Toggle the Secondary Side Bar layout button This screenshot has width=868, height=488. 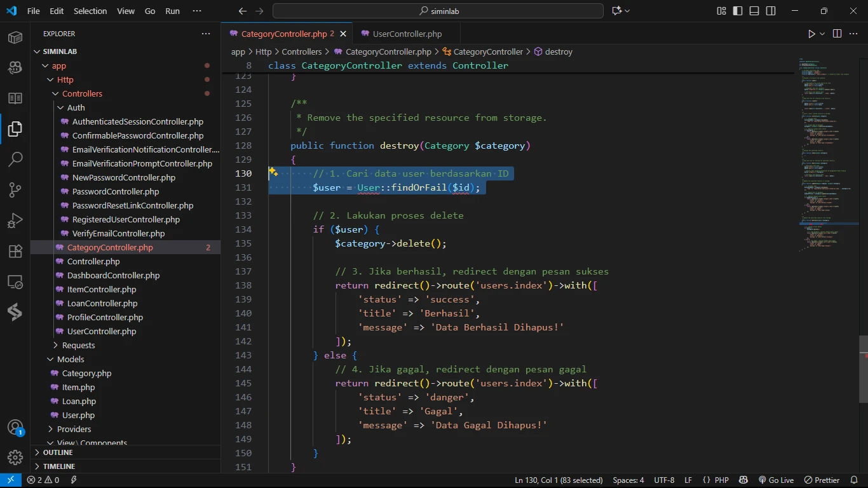pos(771,11)
